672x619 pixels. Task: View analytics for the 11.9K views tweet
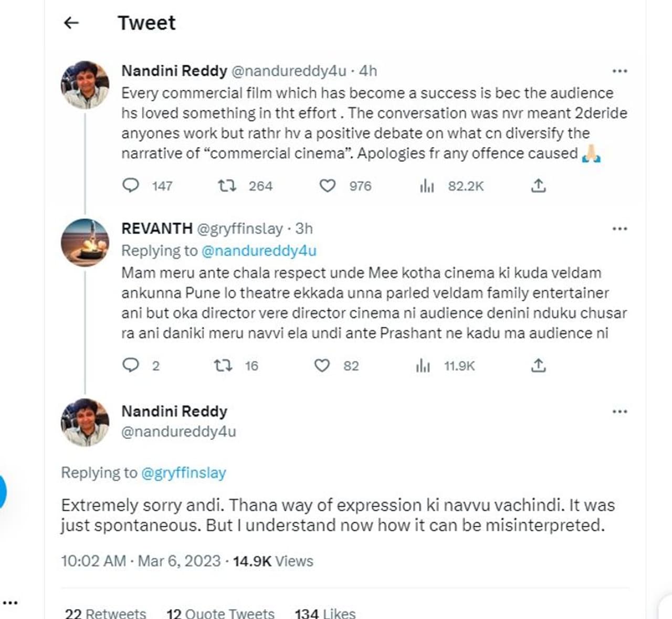click(423, 365)
